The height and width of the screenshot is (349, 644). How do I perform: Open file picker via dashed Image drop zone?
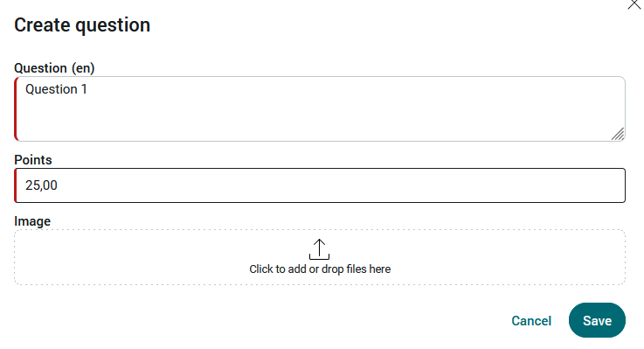[x=320, y=257]
